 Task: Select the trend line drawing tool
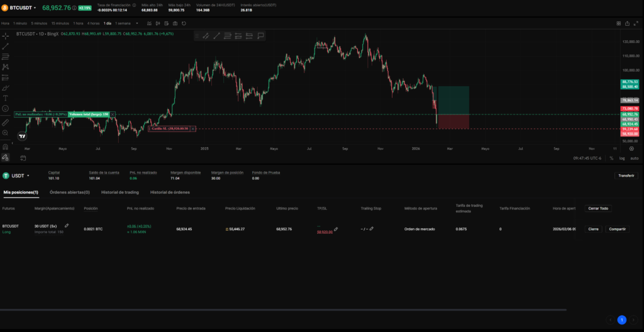6,47
